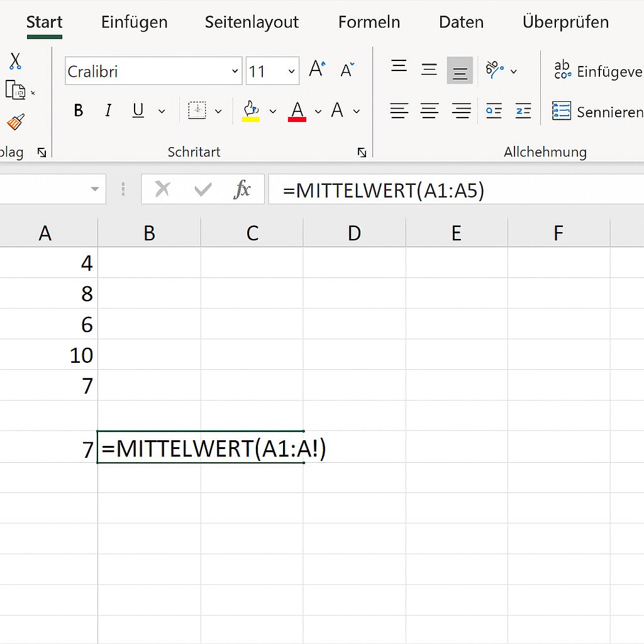Expand the border style dropdown arrow

[x=218, y=110]
